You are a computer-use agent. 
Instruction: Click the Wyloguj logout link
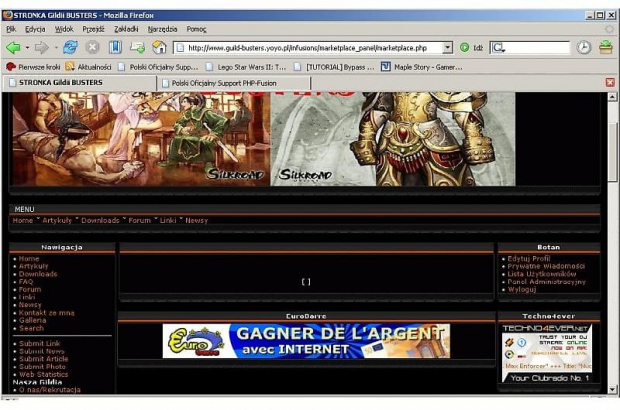pos(522,289)
